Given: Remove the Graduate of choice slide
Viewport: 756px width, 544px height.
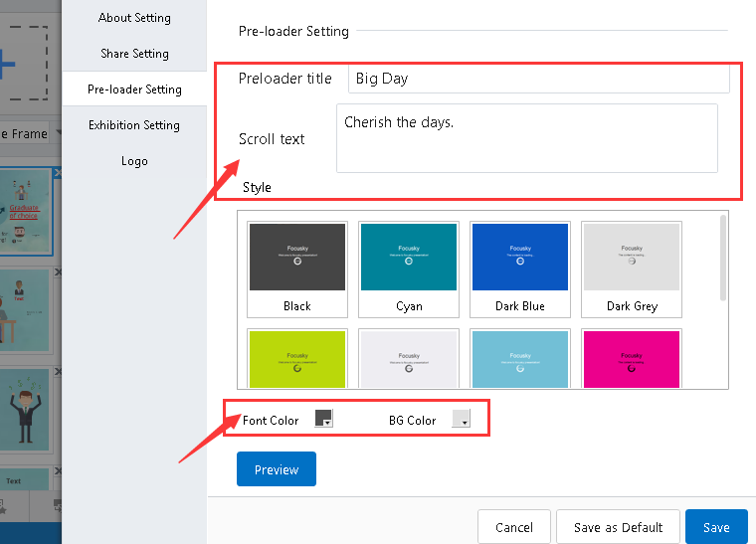Looking at the screenshot, I should coord(58,172).
